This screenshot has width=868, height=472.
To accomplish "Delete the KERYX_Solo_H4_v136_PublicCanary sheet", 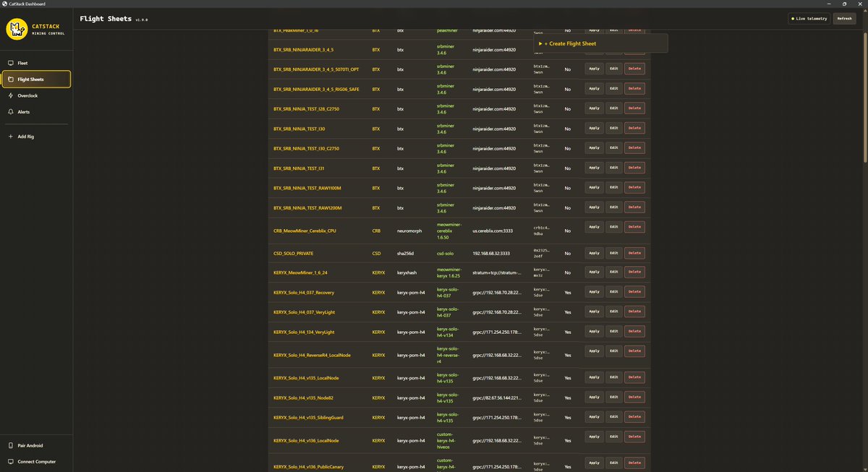I will pyautogui.click(x=634, y=463).
